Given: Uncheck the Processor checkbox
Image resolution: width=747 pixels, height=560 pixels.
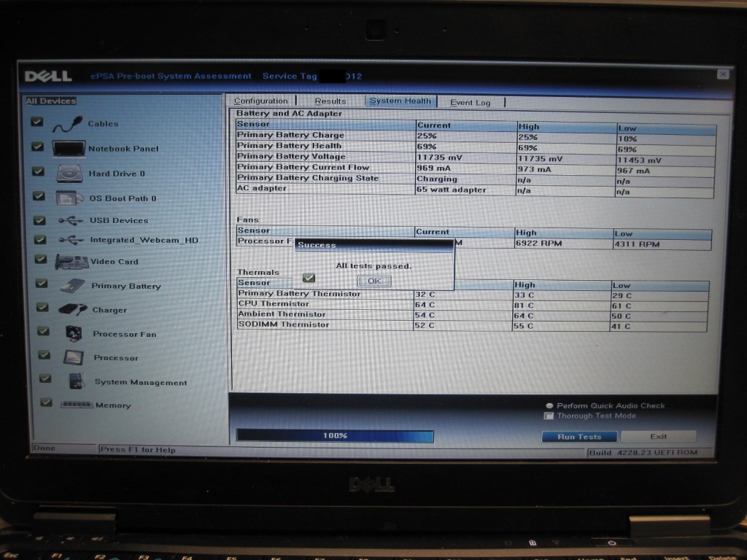Looking at the screenshot, I should [44, 355].
